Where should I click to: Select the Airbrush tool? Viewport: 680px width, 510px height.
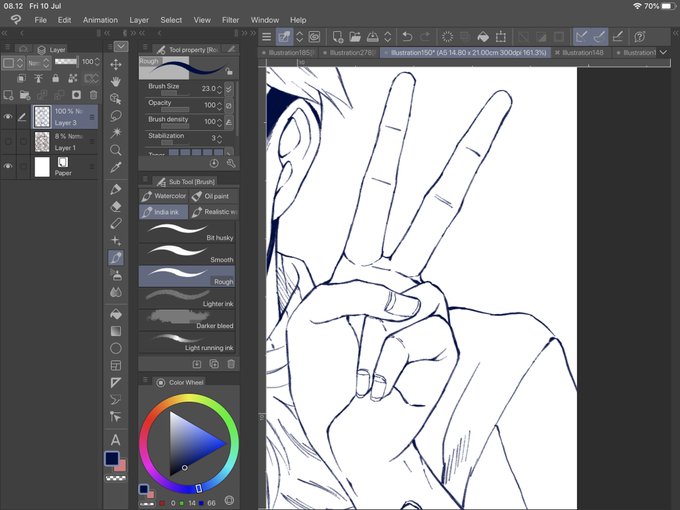tap(116, 275)
